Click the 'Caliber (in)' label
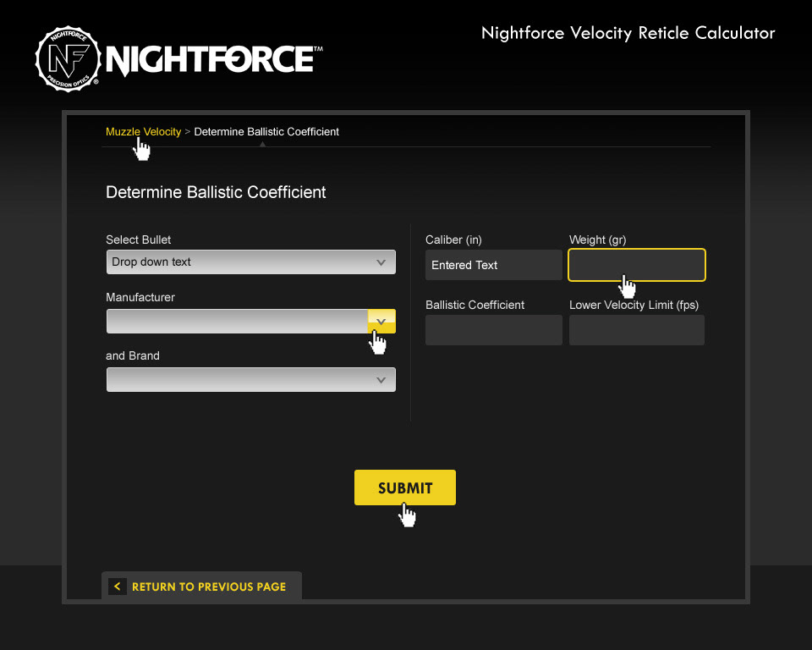This screenshot has width=812, height=650. [453, 240]
